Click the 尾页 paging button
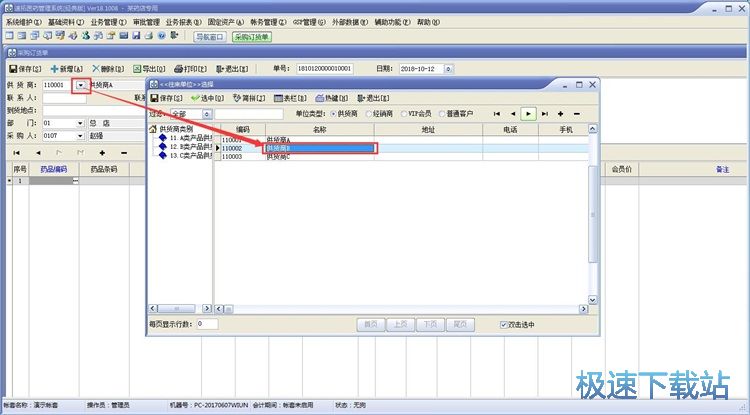Viewport: 750px width, 415px height. coord(460,325)
